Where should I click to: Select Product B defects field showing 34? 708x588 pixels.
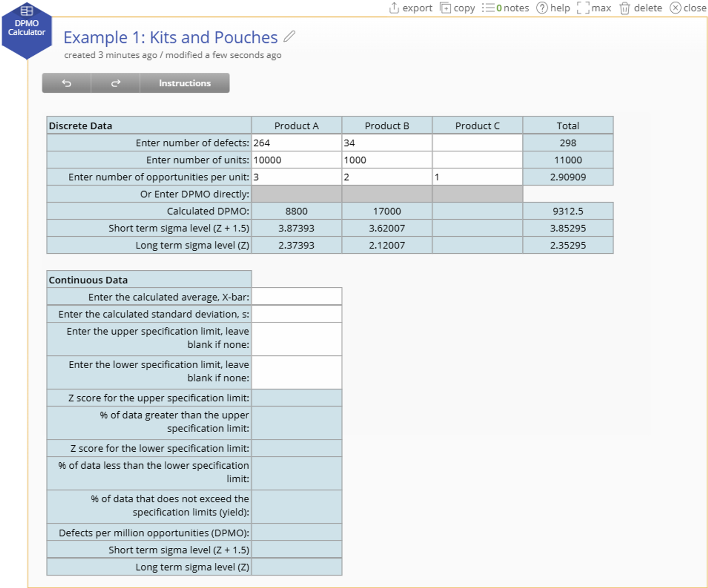point(387,143)
